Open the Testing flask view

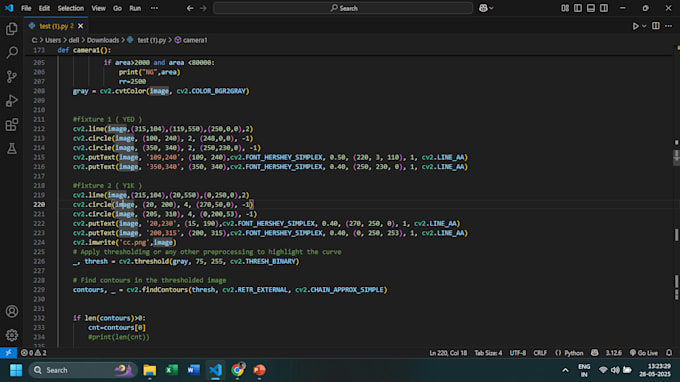pos(12,149)
